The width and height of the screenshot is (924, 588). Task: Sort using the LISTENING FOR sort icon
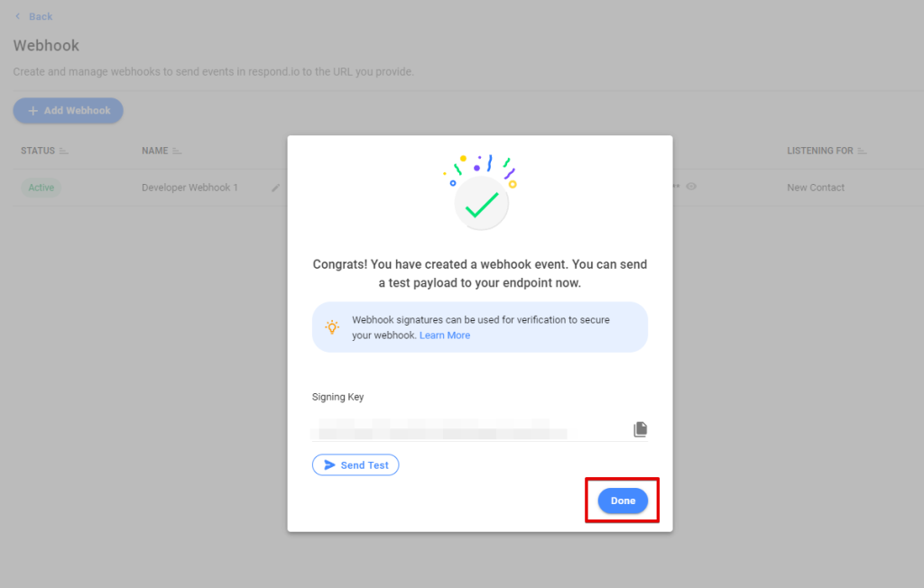tap(862, 151)
